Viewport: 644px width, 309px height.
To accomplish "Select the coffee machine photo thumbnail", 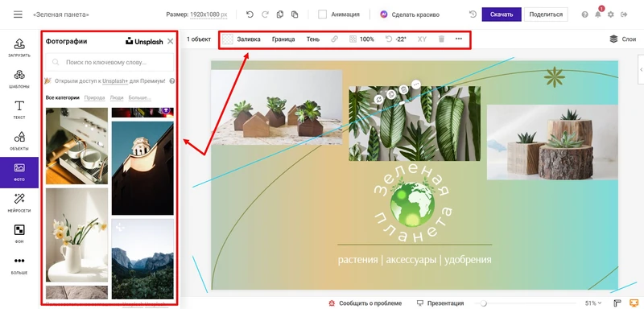I will (x=76, y=146).
